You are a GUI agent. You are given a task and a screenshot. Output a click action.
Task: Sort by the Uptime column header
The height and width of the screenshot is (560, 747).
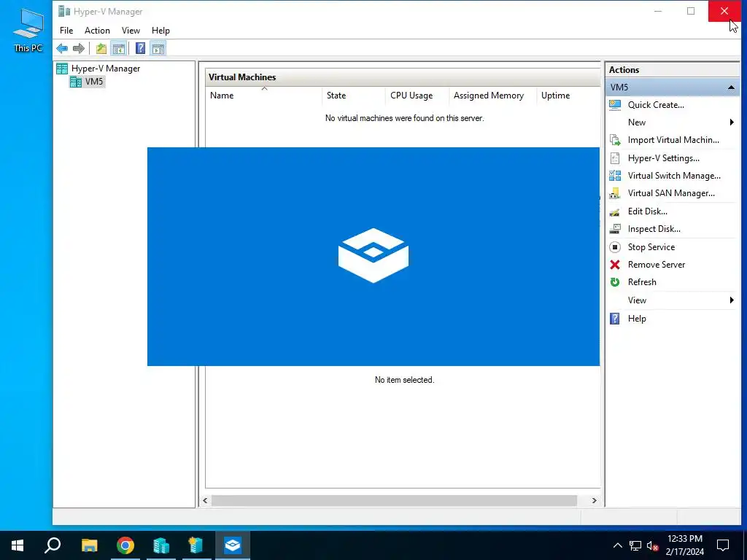[x=568, y=96]
